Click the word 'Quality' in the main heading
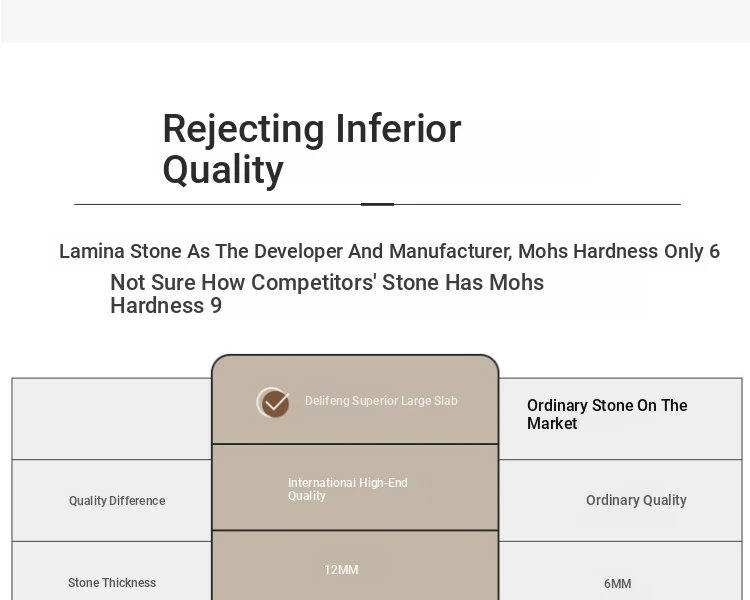 (223, 170)
